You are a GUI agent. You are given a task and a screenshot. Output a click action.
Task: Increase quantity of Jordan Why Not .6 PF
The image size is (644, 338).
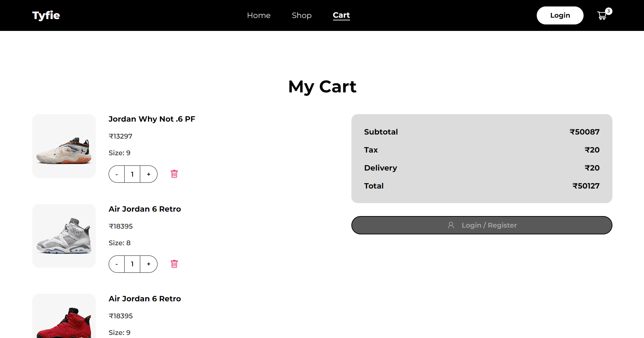[x=149, y=174]
